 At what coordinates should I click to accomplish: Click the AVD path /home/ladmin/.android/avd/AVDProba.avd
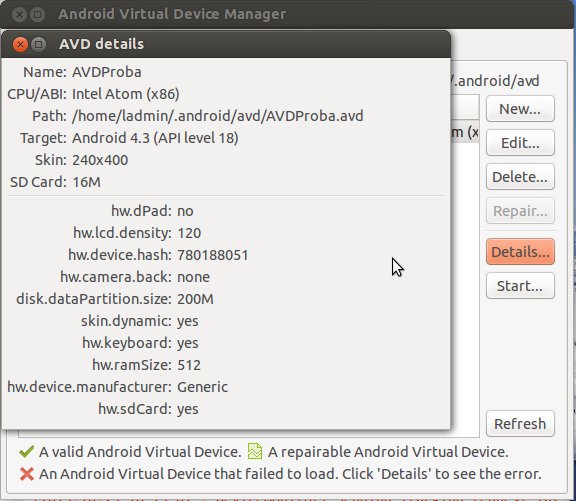pos(217,116)
